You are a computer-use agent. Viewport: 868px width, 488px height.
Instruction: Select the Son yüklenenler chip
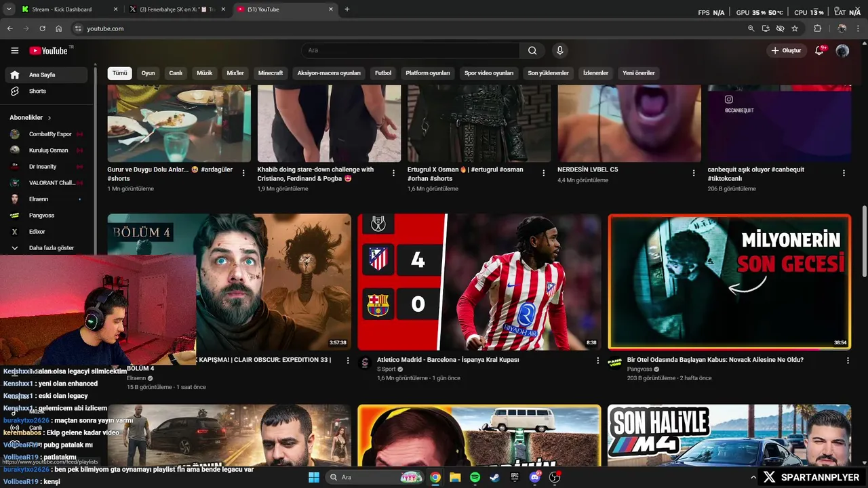coord(548,73)
